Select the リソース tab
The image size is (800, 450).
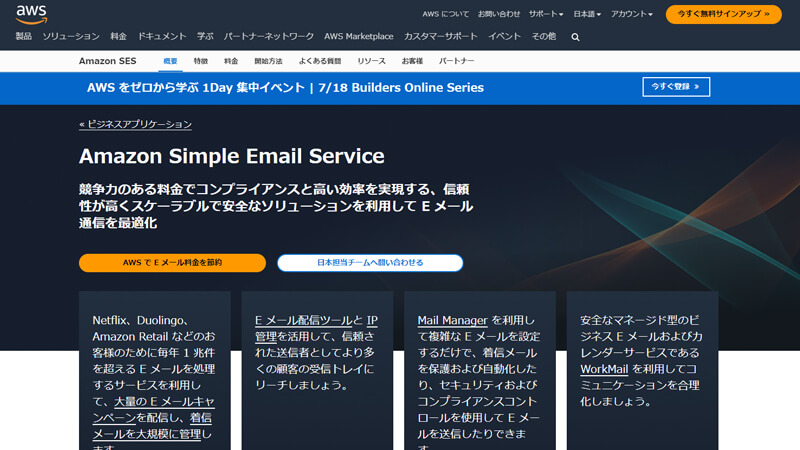pos(371,61)
